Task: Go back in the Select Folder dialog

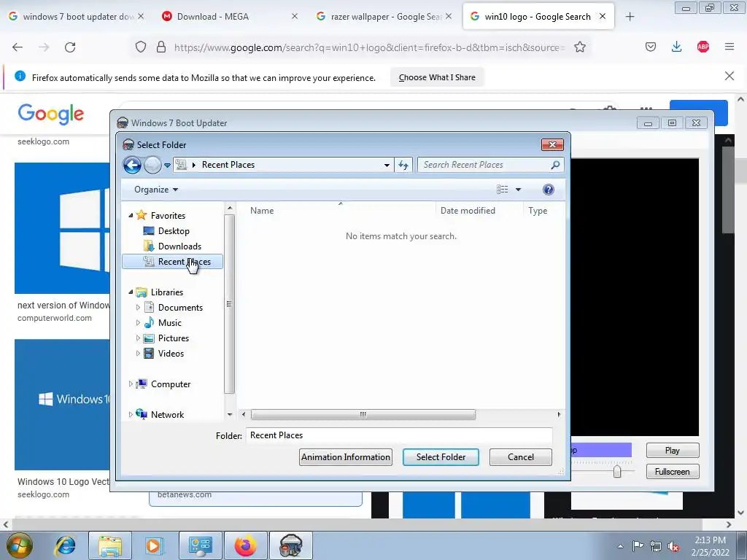Action: pyautogui.click(x=132, y=166)
